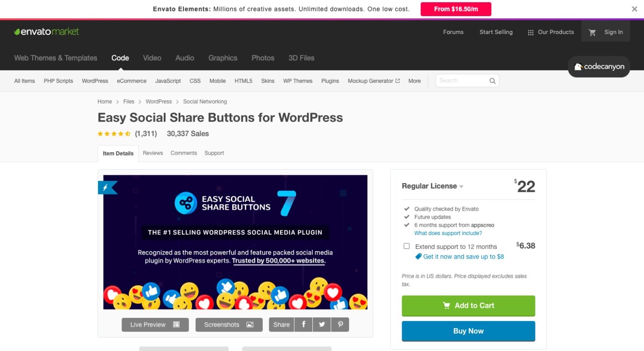Share on Pinterest icon

pos(340,324)
